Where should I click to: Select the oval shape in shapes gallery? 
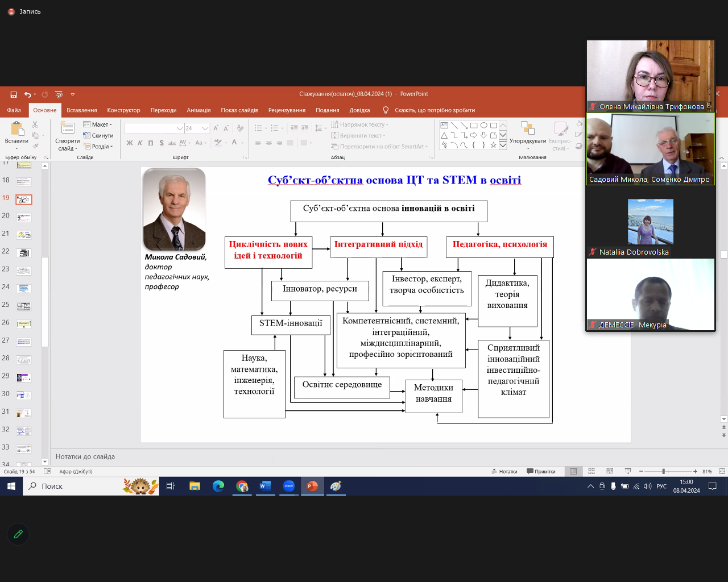coord(483,125)
